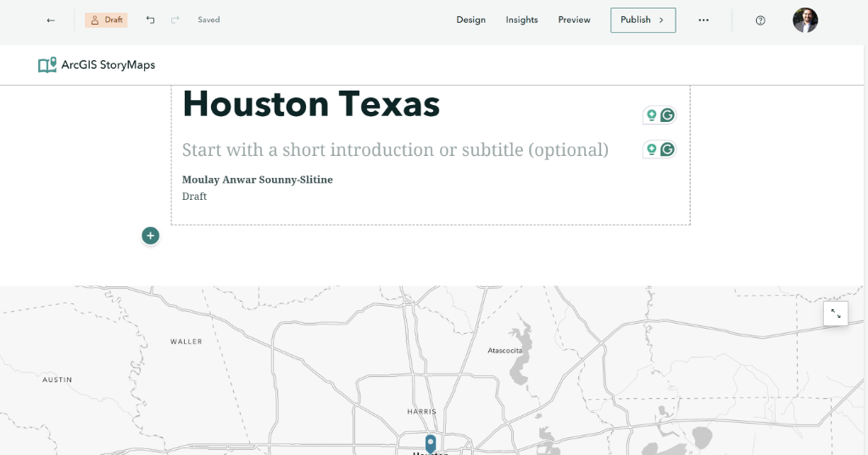
Task: Add a content block with plus button
Action: coord(150,236)
